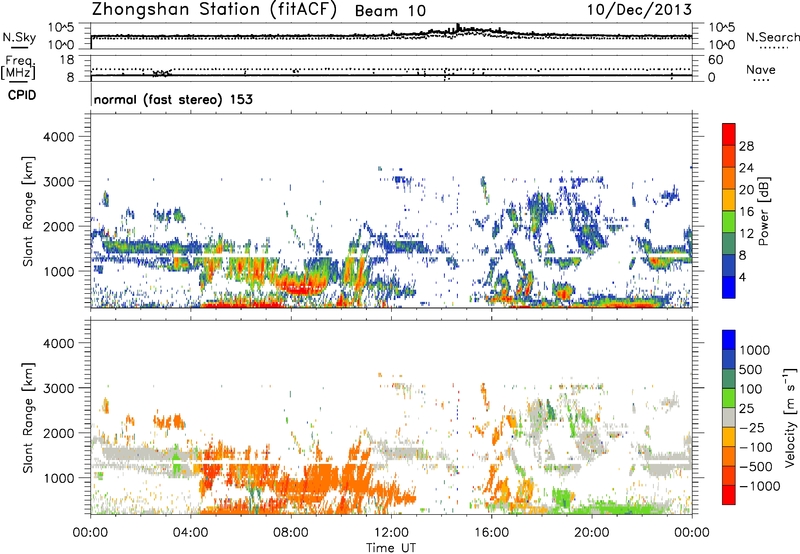Click the top blue Velocity colorbar segment
Screen dimensions: 800x554
pyautogui.click(x=729, y=340)
